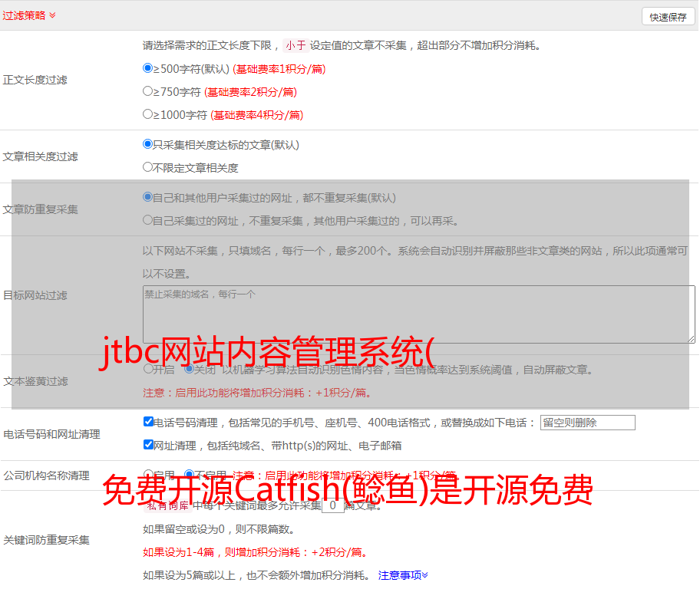Click the 如果留空或设为0，则不限篇数 text
This screenshot has width=700, height=589.
219,530
